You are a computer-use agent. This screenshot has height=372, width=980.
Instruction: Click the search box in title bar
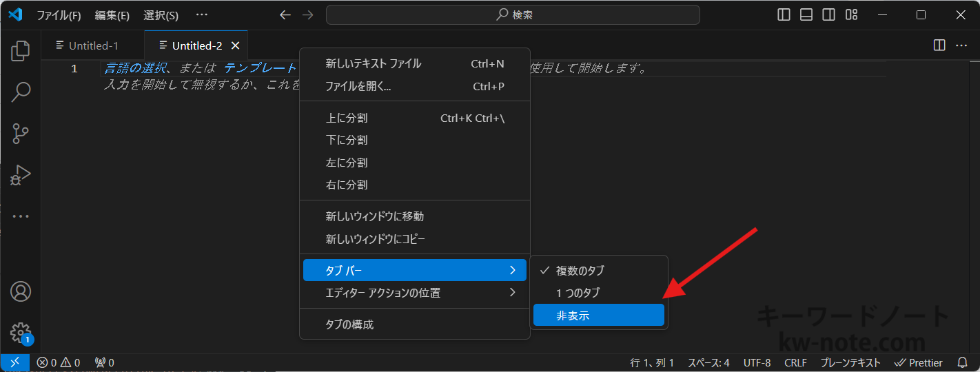pos(513,14)
